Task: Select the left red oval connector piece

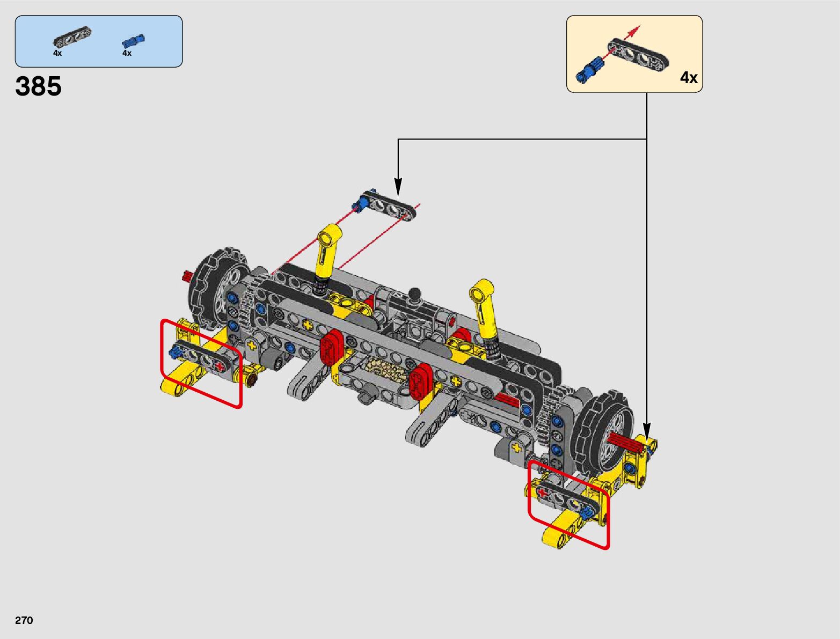Action: [x=331, y=348]
